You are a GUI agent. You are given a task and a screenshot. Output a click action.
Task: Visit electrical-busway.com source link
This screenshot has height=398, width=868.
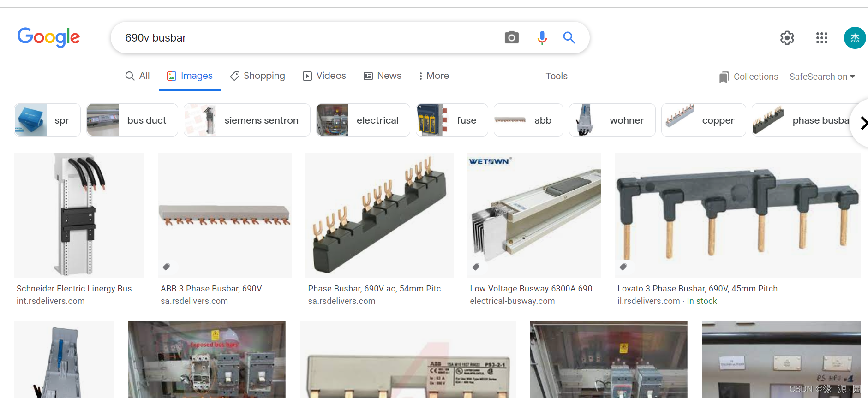(512, 301)
